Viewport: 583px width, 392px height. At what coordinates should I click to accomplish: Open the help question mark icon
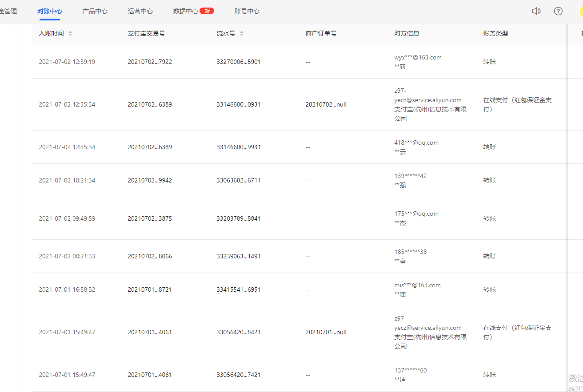click(558, 11)
